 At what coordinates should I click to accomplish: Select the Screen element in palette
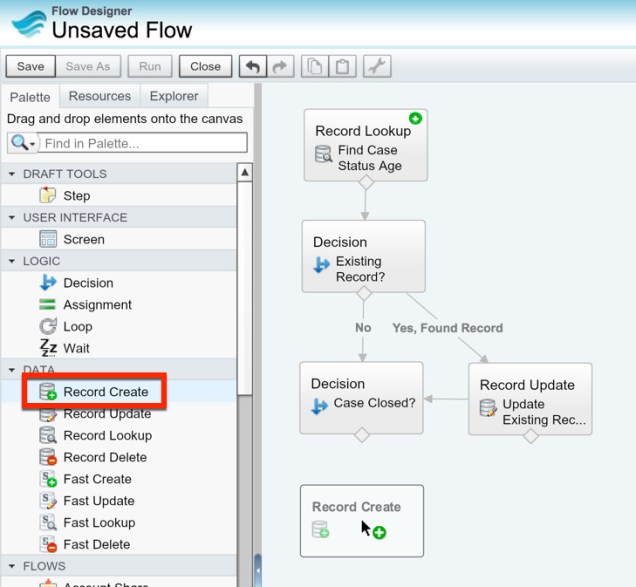(83, 239)
